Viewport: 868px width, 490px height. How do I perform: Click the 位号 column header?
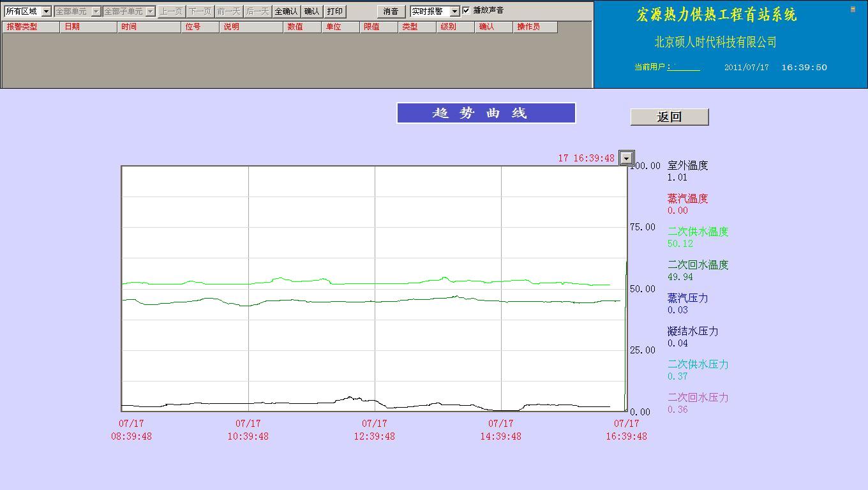200,27
